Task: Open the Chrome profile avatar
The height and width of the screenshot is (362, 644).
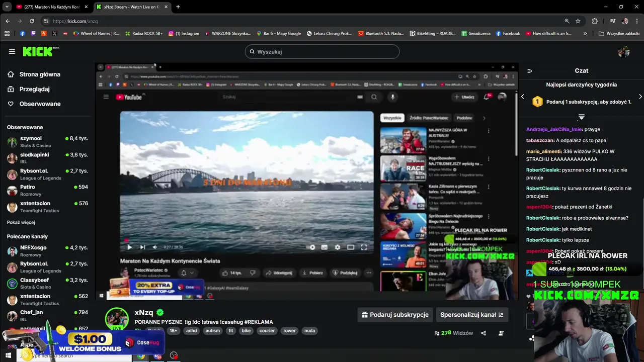Action: [x=625, y=21]
